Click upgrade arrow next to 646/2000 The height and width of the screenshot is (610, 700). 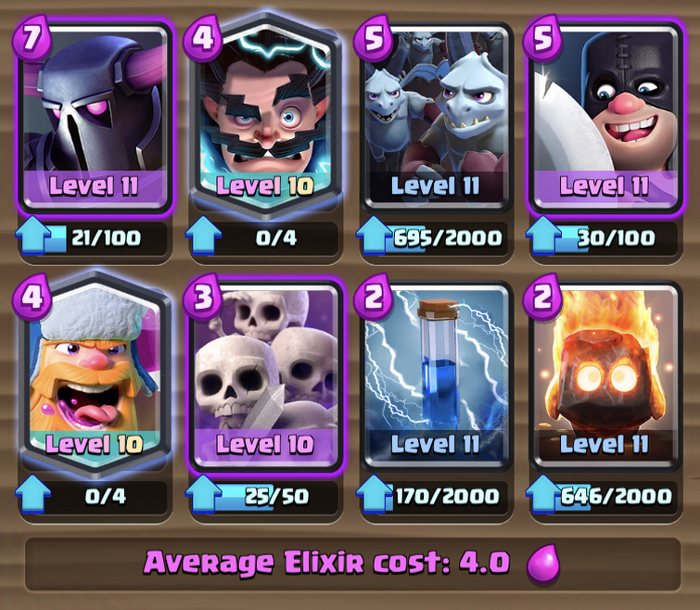click(543, 494)
